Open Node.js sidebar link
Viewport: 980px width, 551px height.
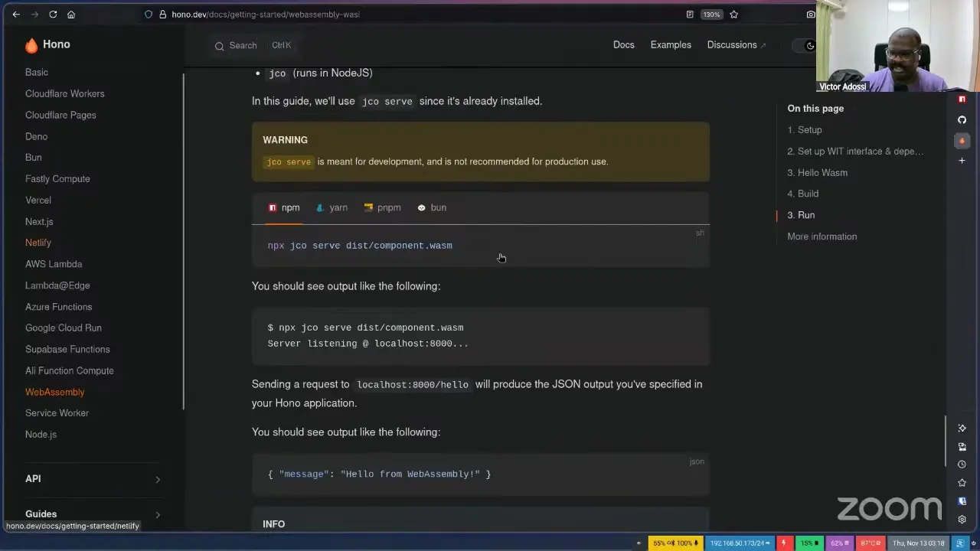[x=41, y=435]
